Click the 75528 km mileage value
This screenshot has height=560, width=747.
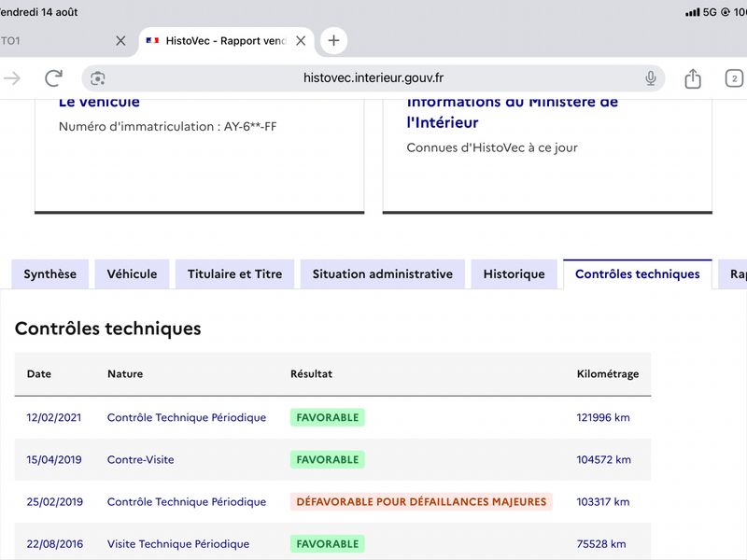601,544
